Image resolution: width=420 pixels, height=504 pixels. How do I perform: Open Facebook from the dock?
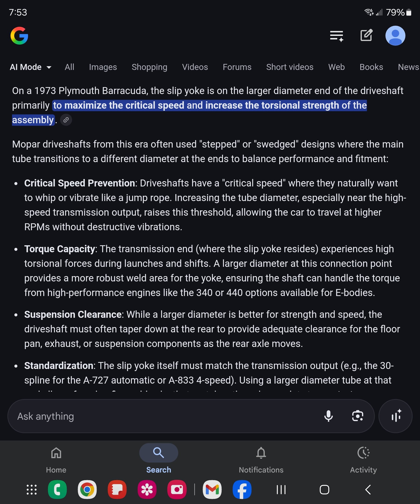pyautogui.click(x=242, y=490)
